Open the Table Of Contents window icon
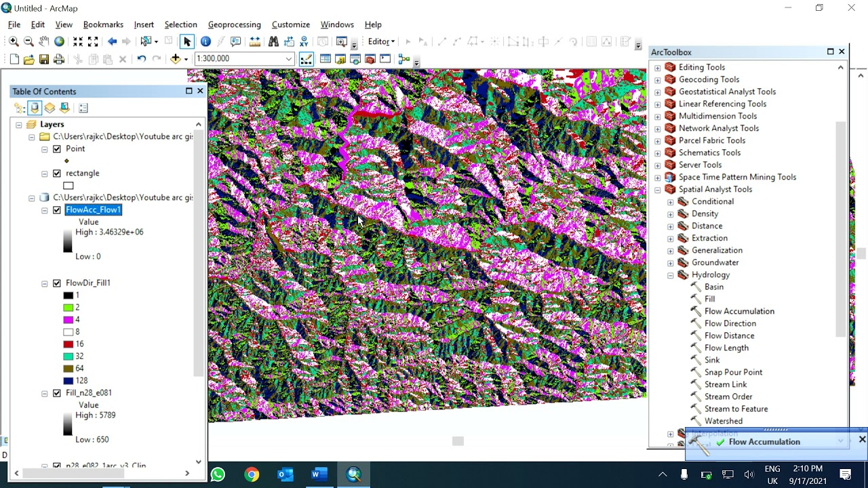 coord(325,59)
